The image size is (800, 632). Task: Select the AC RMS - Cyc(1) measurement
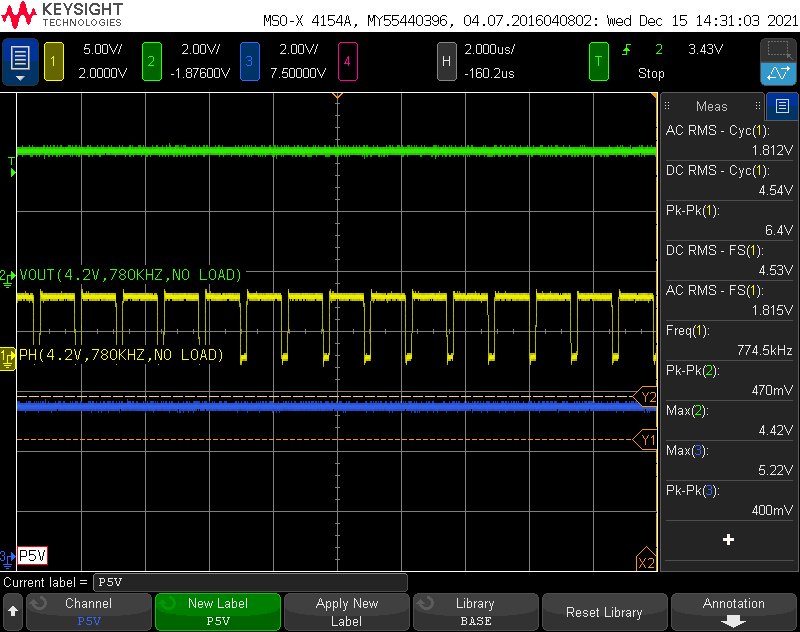pos(729,140)
